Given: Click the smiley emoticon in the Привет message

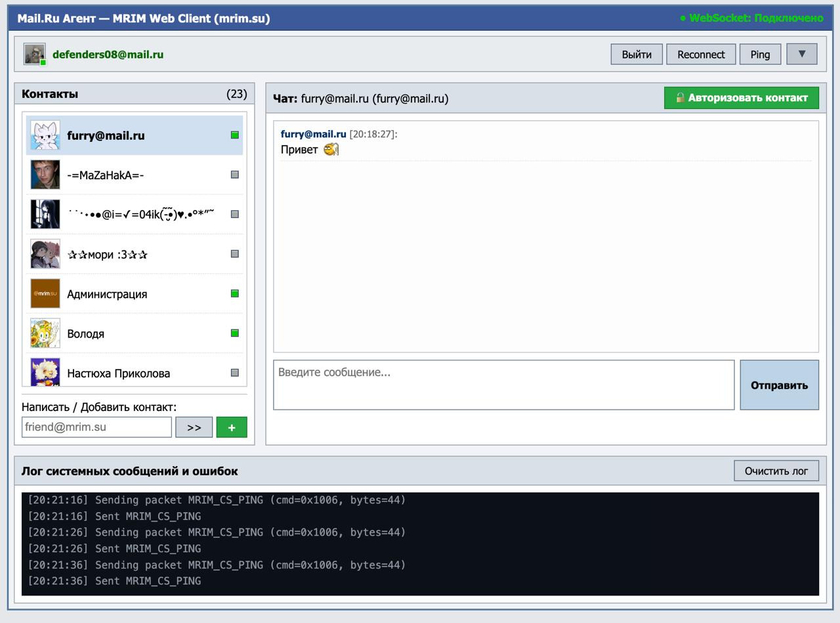Looking at the screenshot, I should (331, 149).
